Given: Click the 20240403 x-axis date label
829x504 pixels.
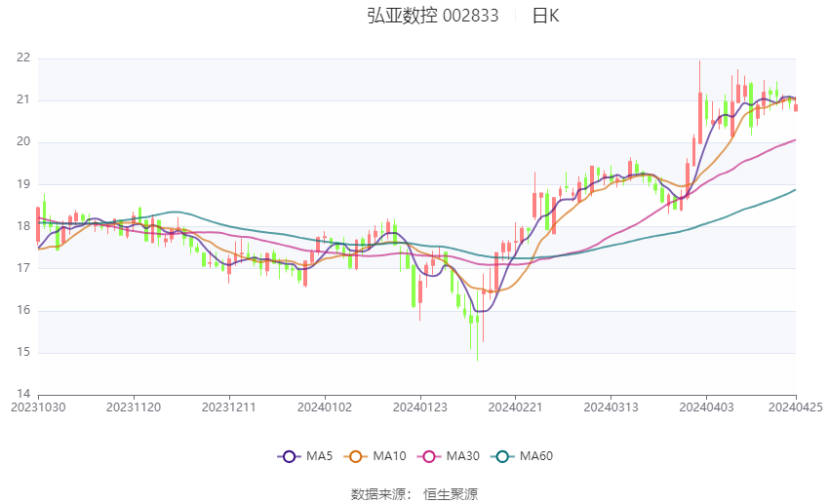Looking at the screenshot, I should point(707,407).
